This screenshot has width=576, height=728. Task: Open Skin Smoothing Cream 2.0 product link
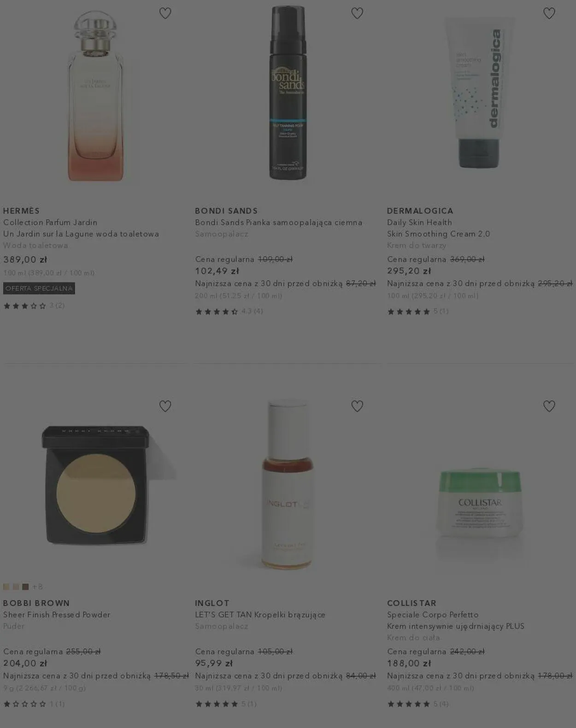[x=439, y=234]
